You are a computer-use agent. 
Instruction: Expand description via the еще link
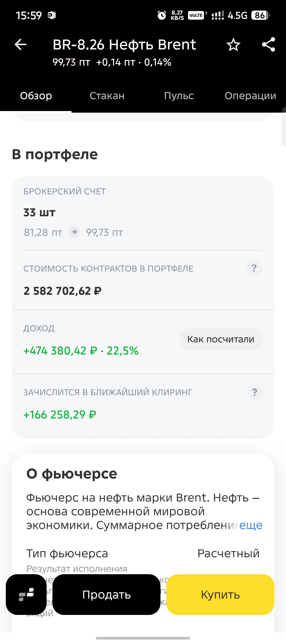tap(251, 525)
